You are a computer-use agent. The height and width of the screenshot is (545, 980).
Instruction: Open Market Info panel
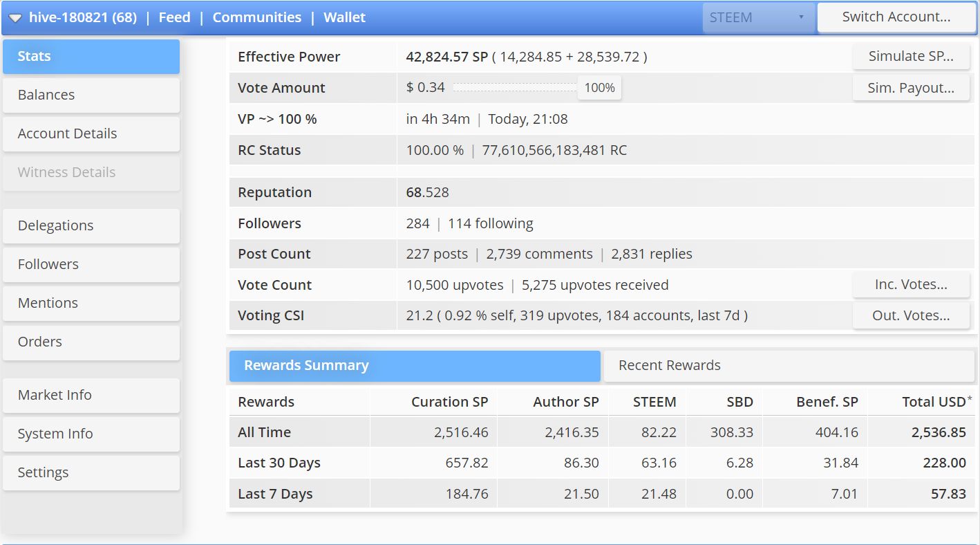click(91, 396)
